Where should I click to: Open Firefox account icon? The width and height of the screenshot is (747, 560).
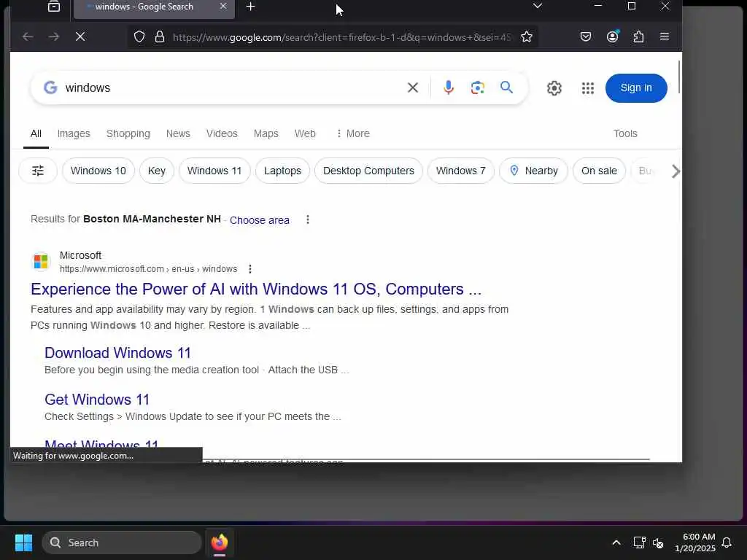click(x=612, y=36)
